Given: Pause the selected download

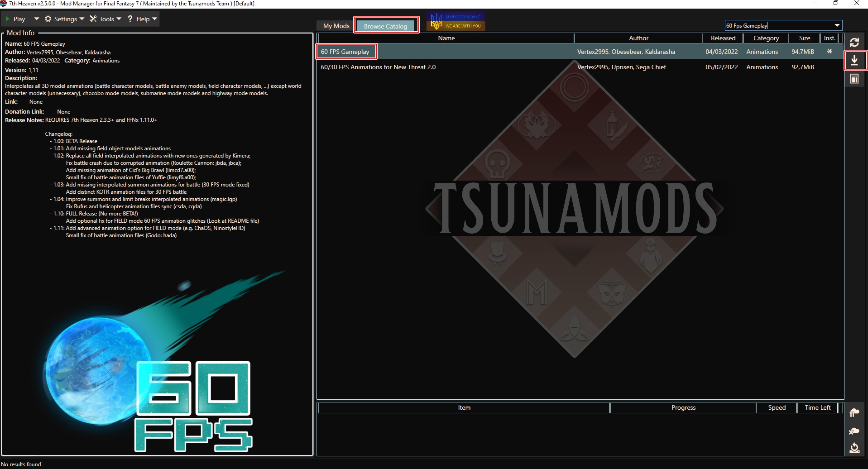Looking at the screenshot, I should coord(854,412).
